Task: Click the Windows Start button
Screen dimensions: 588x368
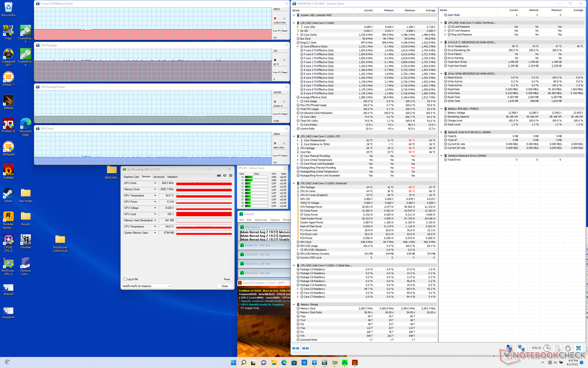Action: tap(233, 362)
